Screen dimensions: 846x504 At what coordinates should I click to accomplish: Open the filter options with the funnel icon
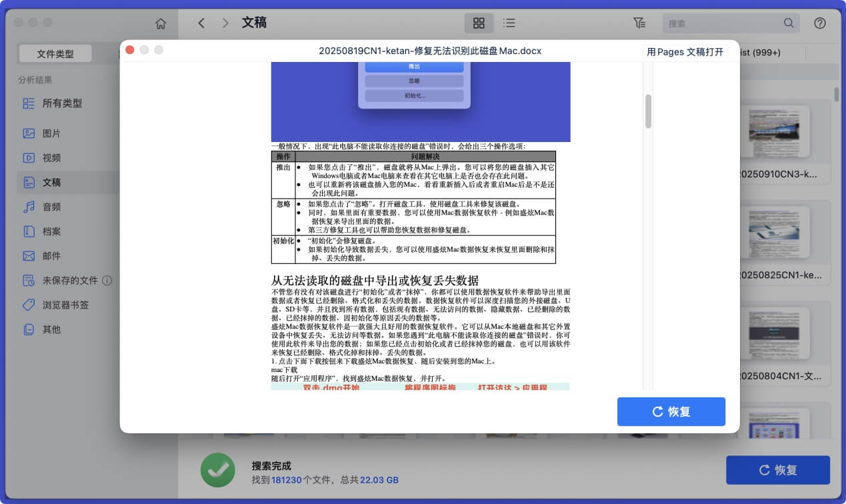pos(639,23)
